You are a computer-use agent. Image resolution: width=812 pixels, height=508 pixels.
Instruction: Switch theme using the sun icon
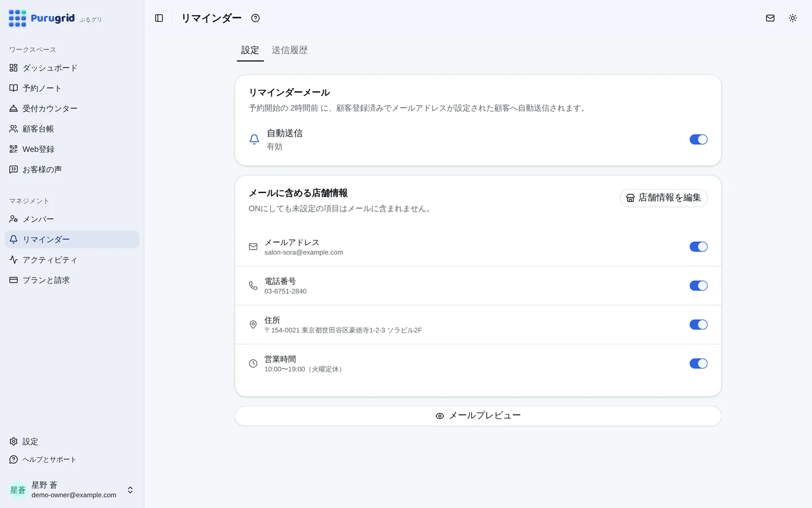793,18
